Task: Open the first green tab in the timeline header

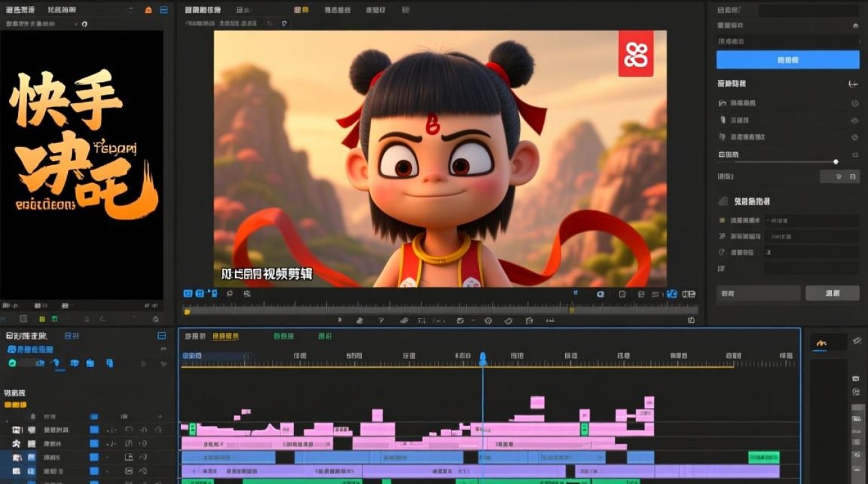Action: 284,336
